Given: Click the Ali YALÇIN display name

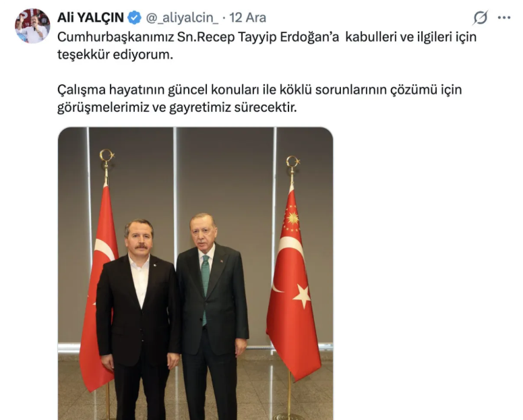Looking at the screenshot, I should point(90,18).
